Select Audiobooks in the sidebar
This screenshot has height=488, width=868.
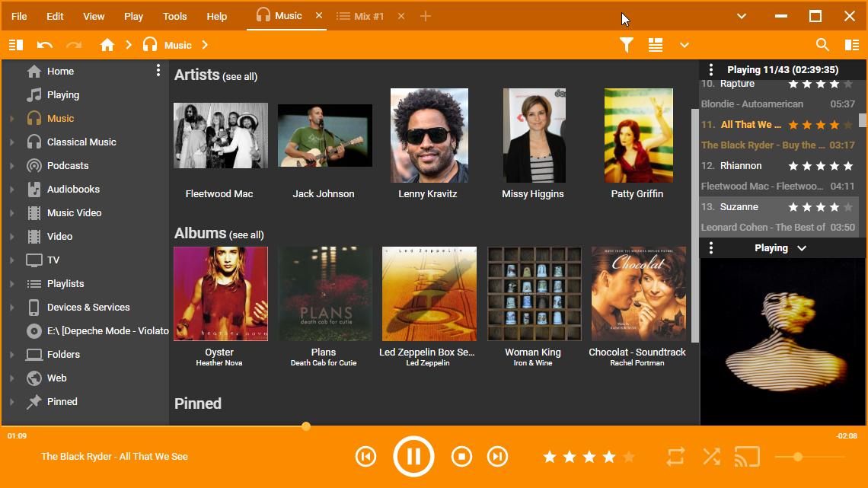tap(73, 189)
